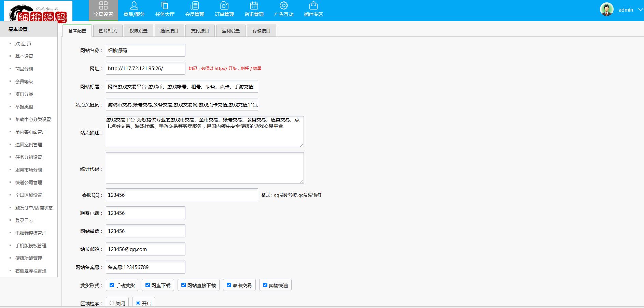Screen dimensions: 644x308
Task: Open the 广告互动 gear icon
Action: [283, 6]
